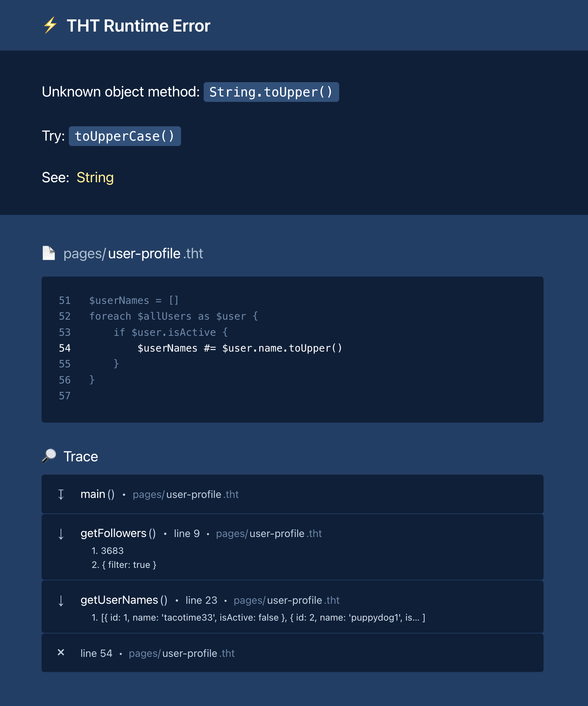The width and height of the screenshot is (588, 706).
Task: Click the toUpperCase() suggestion code
Action: (125, 136)
